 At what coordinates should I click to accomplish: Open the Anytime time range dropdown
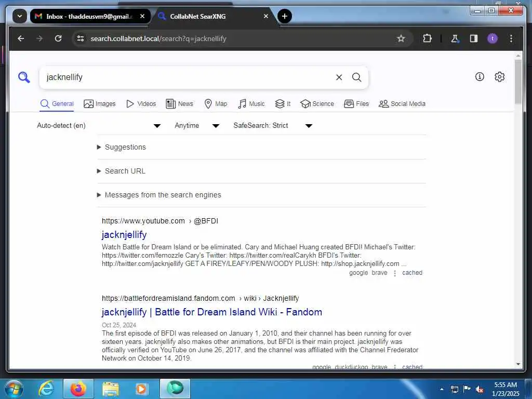point(197,126)
